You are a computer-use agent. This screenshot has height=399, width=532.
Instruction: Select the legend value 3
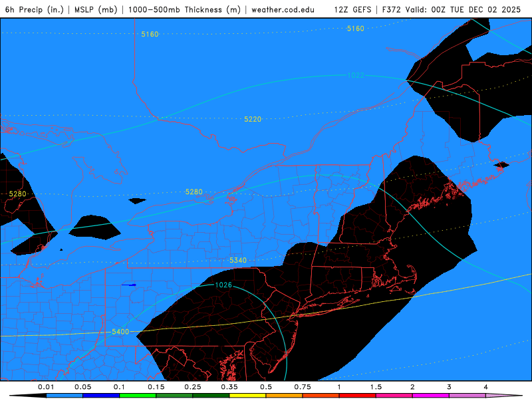(x=450, y=387)
